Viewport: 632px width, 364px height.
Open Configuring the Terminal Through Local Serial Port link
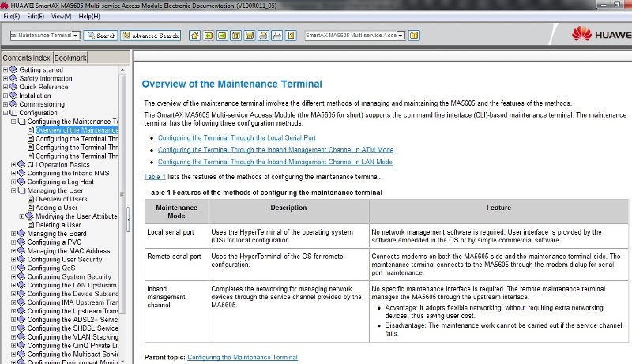coord(236,137)
